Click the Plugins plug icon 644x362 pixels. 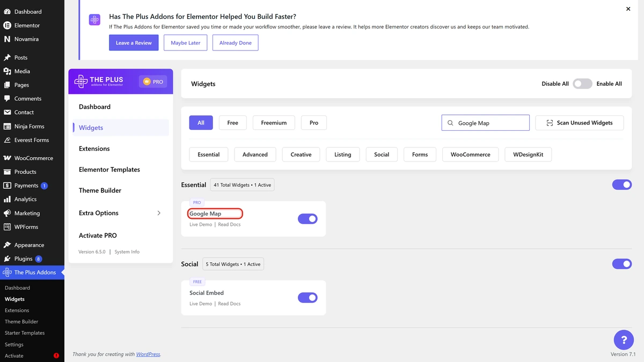pos(7,259)
